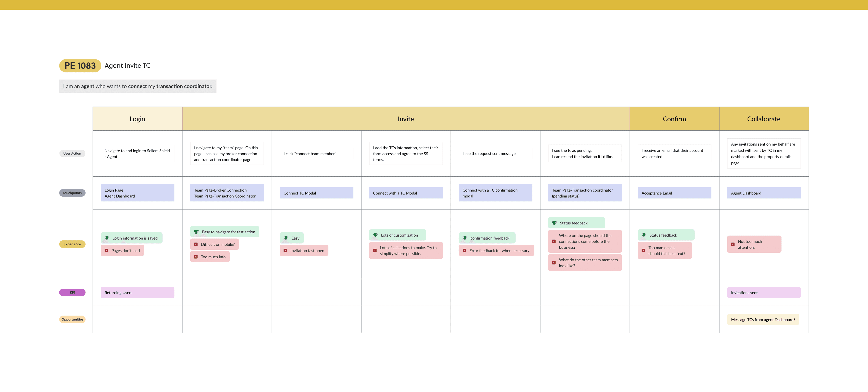Select the trophy icon beside "Lots of customization"

375,235
